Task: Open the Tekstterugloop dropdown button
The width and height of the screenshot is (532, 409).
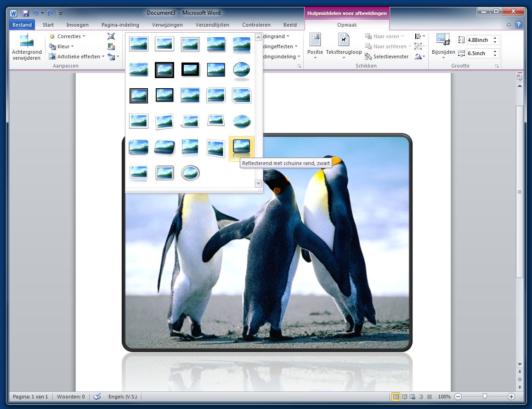Action: (344, 46)
